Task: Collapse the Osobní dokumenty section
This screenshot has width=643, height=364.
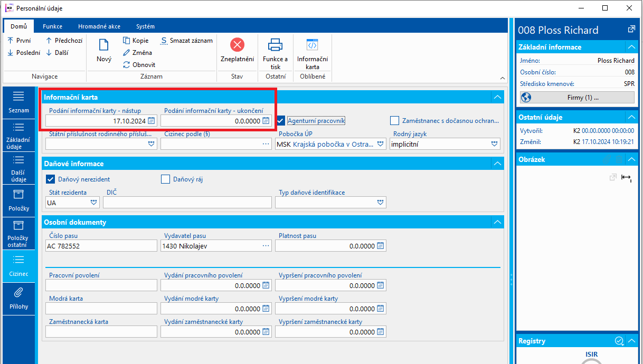Action: (x=497, y=222)
